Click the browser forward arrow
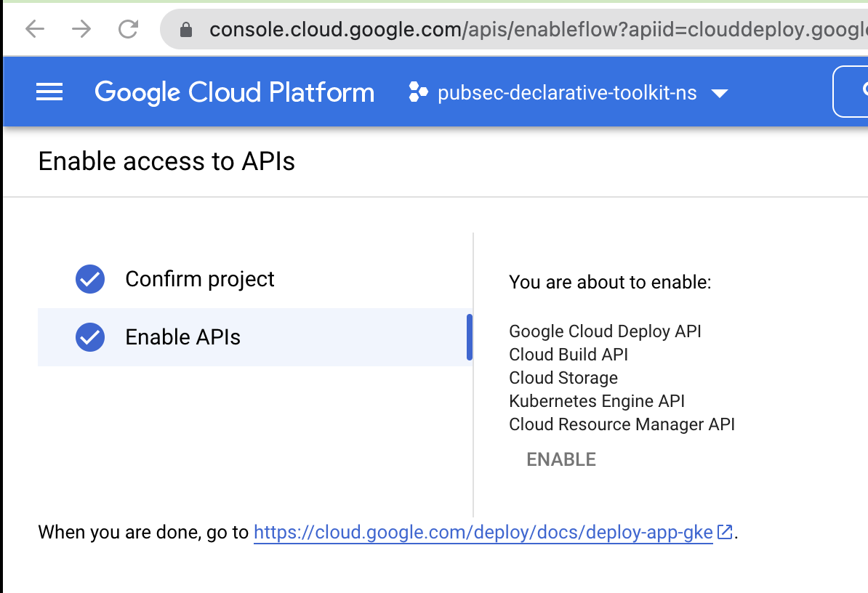 [x=81, y=29]
